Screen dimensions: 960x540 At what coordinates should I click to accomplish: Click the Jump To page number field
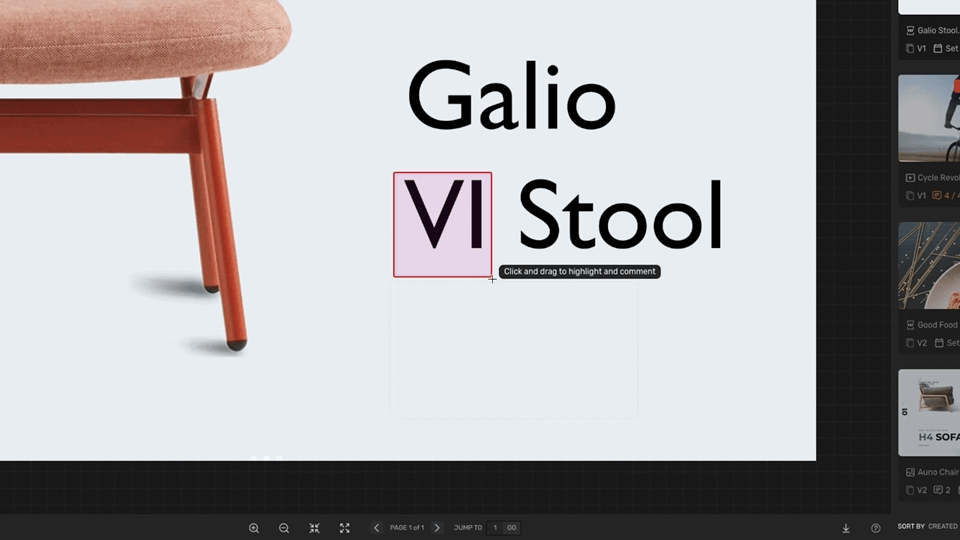click(494, 528)
